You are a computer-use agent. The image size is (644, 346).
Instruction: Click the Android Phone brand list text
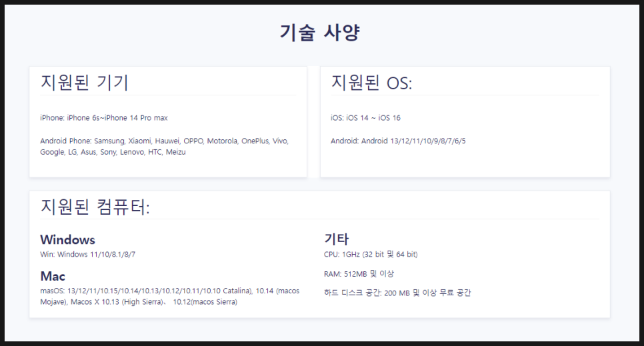[x=164, y=146]
